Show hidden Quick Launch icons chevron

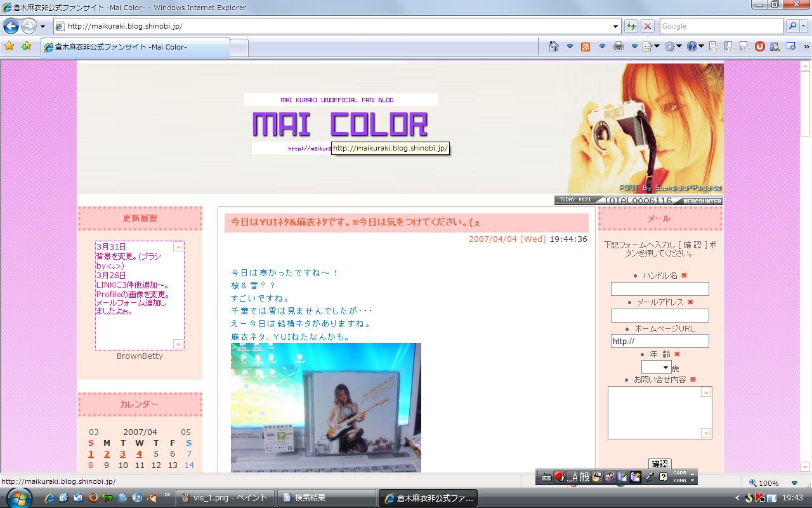[x=167, y=494]
